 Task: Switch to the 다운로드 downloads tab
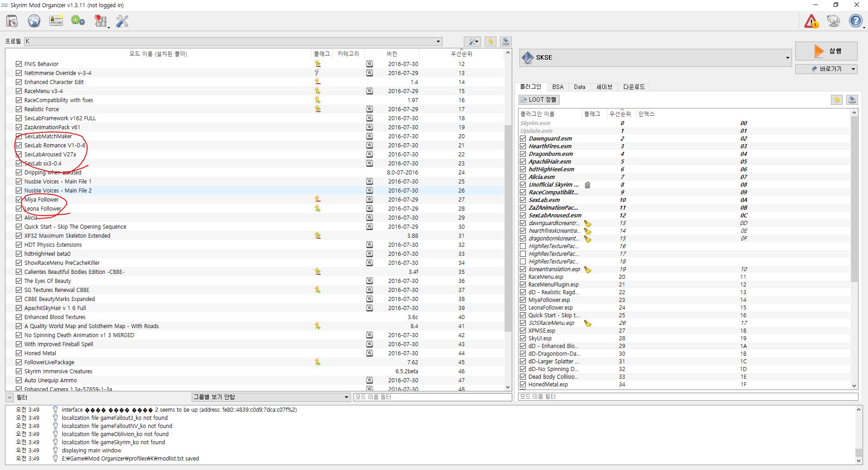pyautogui.click(x=634, y=87)
